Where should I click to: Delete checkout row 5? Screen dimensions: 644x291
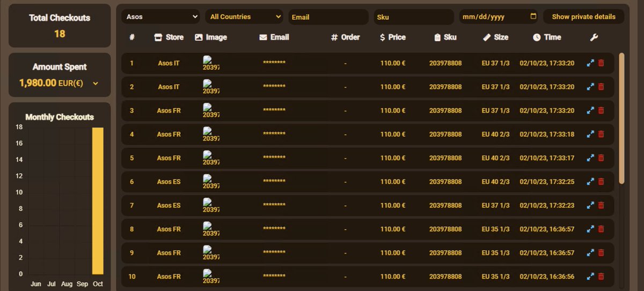601,158
